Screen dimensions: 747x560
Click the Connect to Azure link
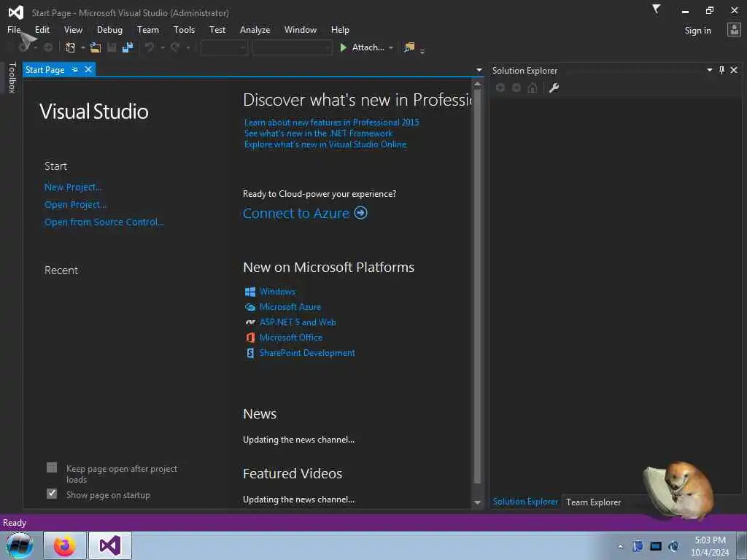pyautogui.click(x=296, y=214)
